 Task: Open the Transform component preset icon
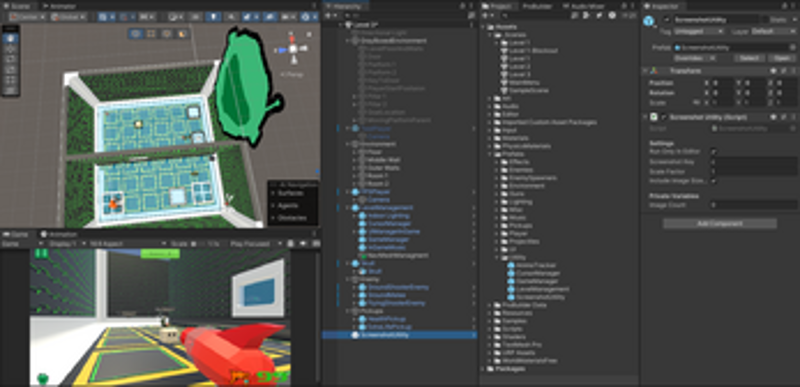783,71
